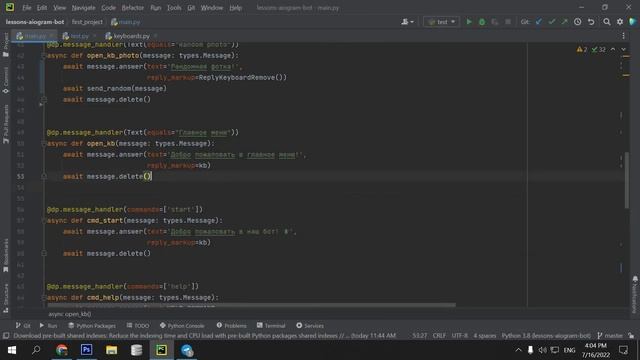Open the Structure tool window from the left sidebar
The width and height of the screenshot is (640, 360).
click(6, 298)
